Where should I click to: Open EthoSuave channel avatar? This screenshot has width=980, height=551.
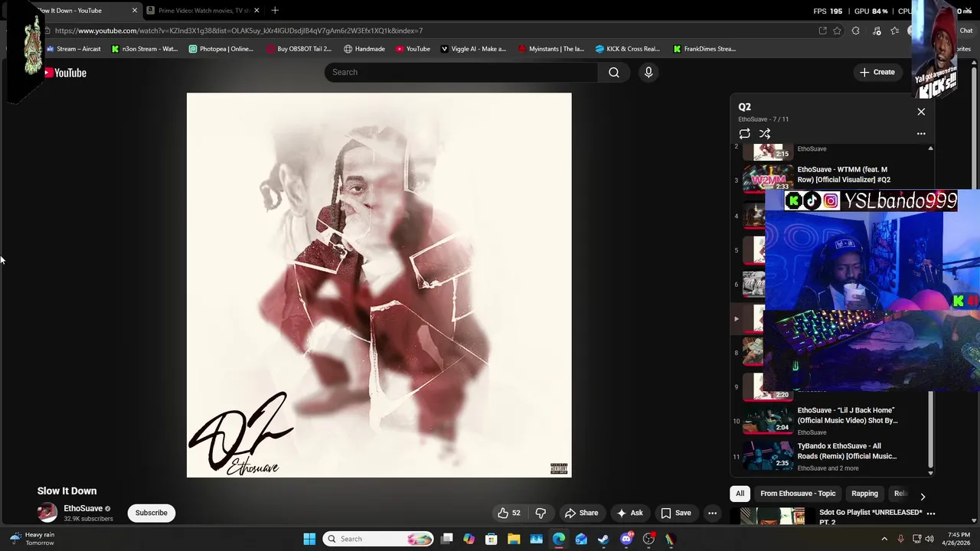[x=47, y=513]
